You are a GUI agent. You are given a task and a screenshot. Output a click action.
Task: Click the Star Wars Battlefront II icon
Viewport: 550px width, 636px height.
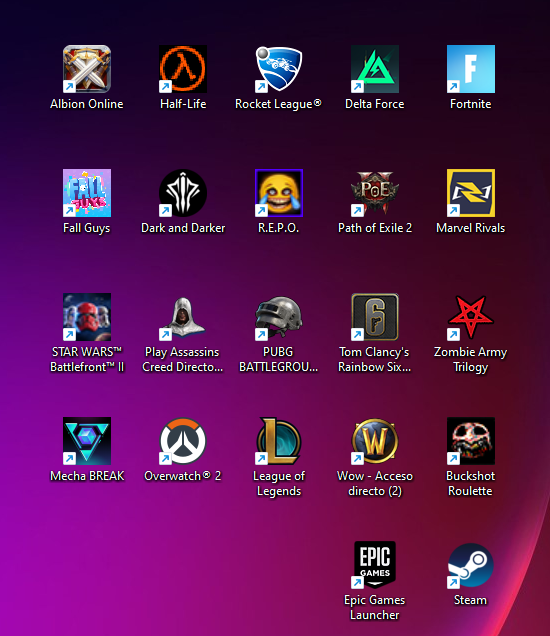pyautogui.click(x=87, y=317)
